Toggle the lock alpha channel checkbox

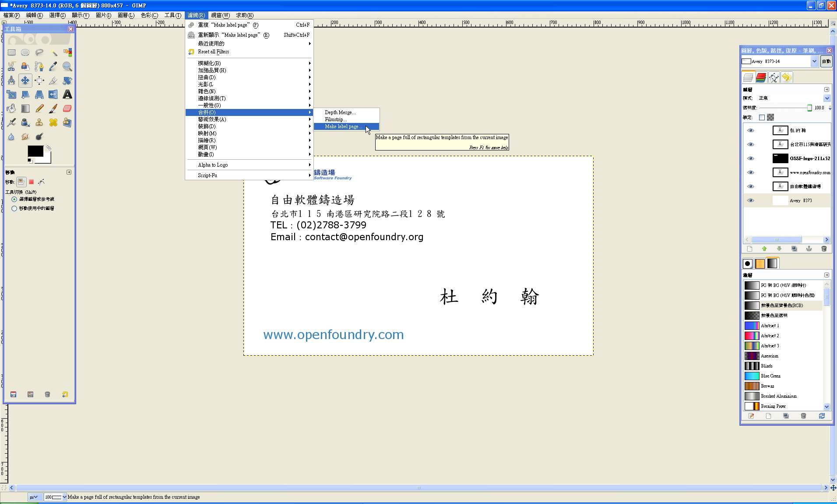click(x=762, y=117)
